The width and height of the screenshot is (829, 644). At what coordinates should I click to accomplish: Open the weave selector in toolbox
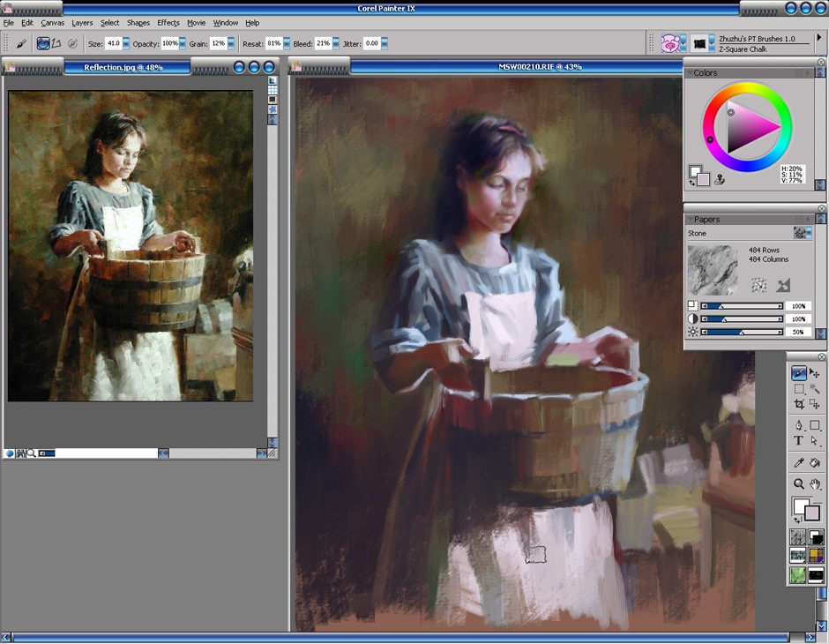815,556
